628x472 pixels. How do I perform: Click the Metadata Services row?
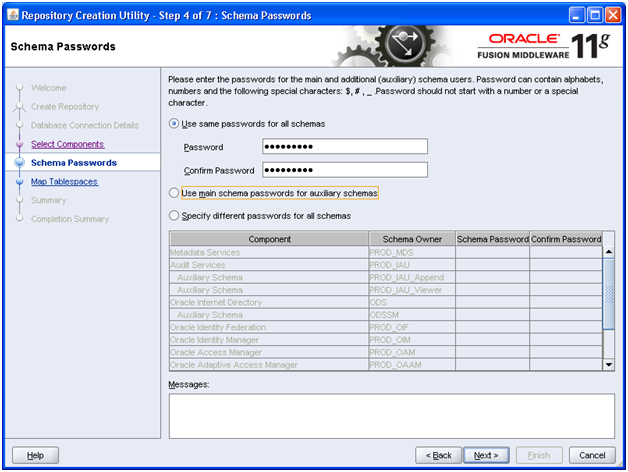tap(386, 252)
